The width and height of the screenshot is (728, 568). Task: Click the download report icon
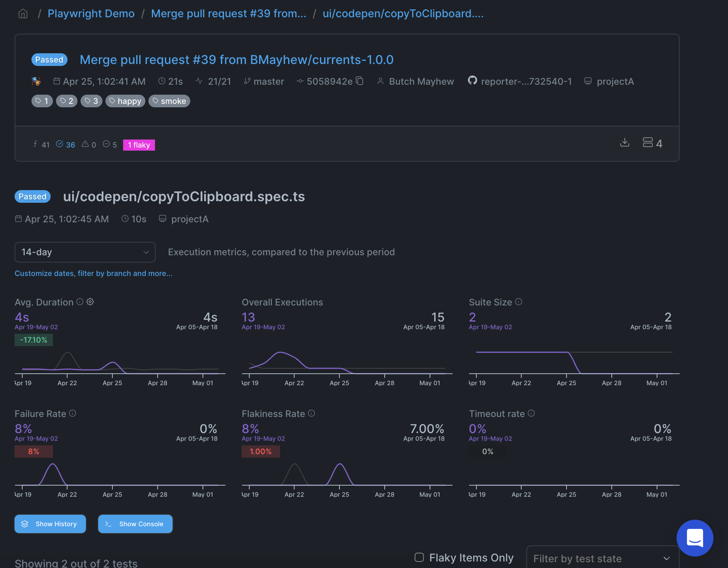(x=625, y=142)
